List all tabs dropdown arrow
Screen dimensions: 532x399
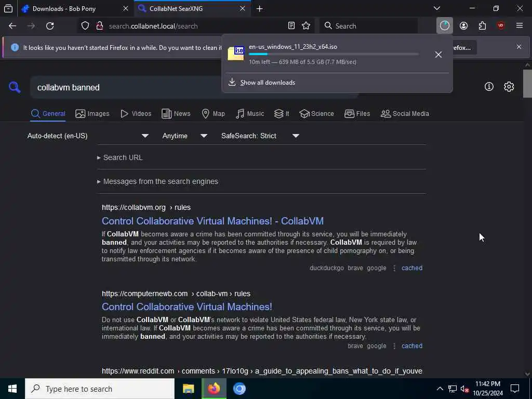(x=437, y=8)
